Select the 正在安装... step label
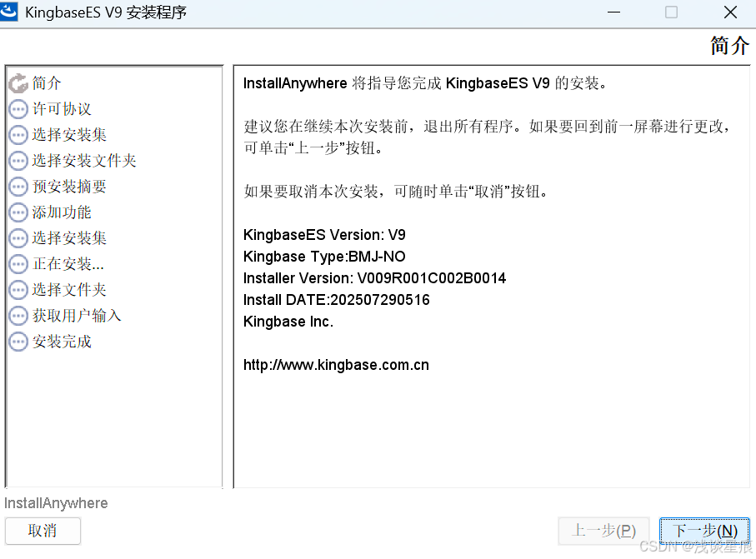Screen dimensions: 756x559 [68, 263]
